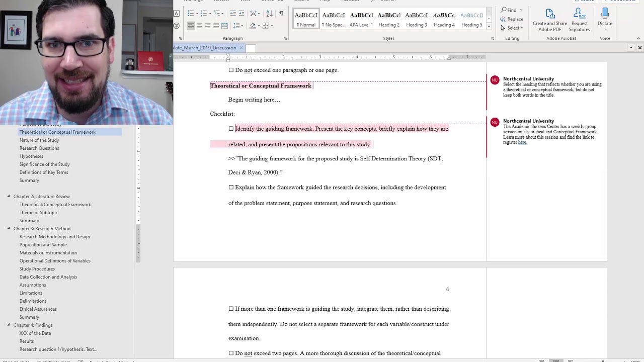Toggle Show/Hide paragraph marks
The height and width of the screenshot is (362, 644).
pos(281,13)
